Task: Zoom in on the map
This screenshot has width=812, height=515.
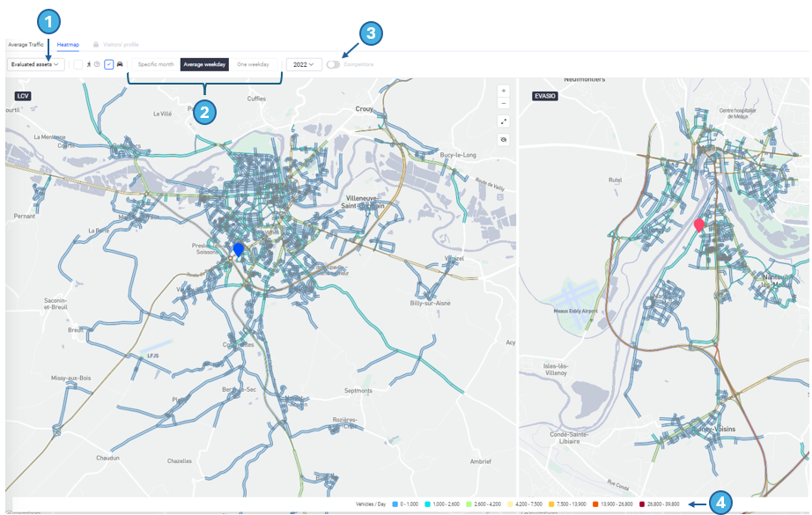Action: [x=504, y=91]
